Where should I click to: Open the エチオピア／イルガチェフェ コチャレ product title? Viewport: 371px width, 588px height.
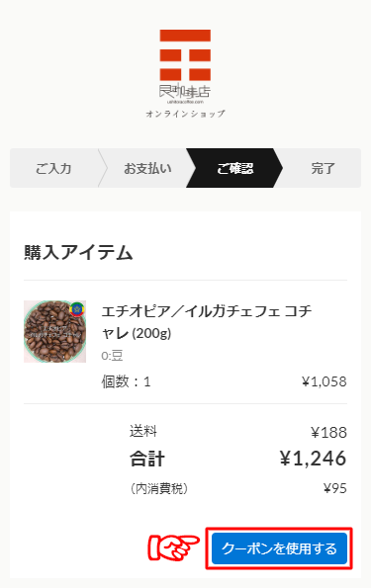(x=207, y=322)
